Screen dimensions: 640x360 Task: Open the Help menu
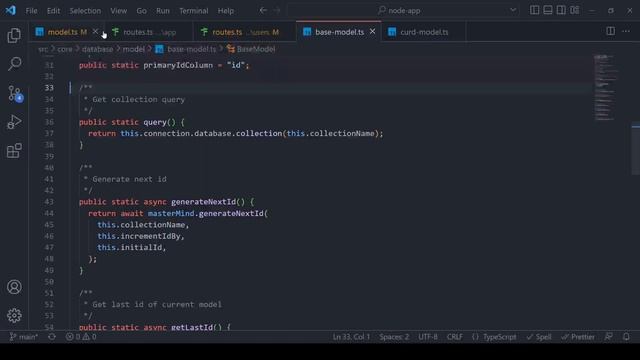pyautogui.click(x=225, y=11)
